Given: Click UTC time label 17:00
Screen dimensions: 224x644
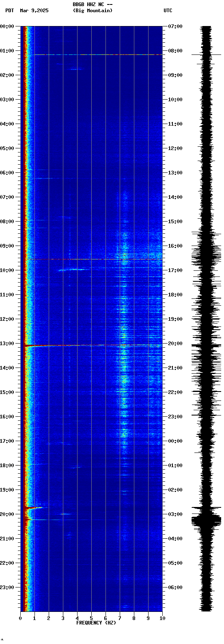Looking at the screenshot, I should pos(175,270).
